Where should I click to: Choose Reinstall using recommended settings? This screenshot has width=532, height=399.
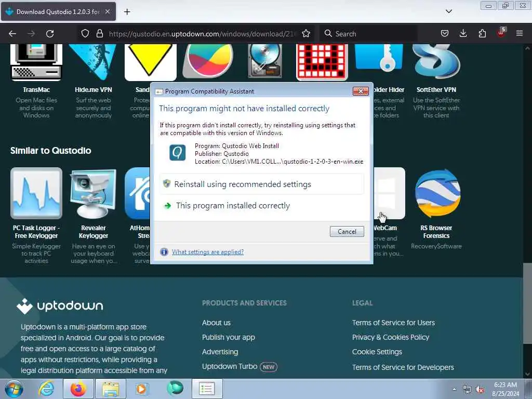pos(262,184)
